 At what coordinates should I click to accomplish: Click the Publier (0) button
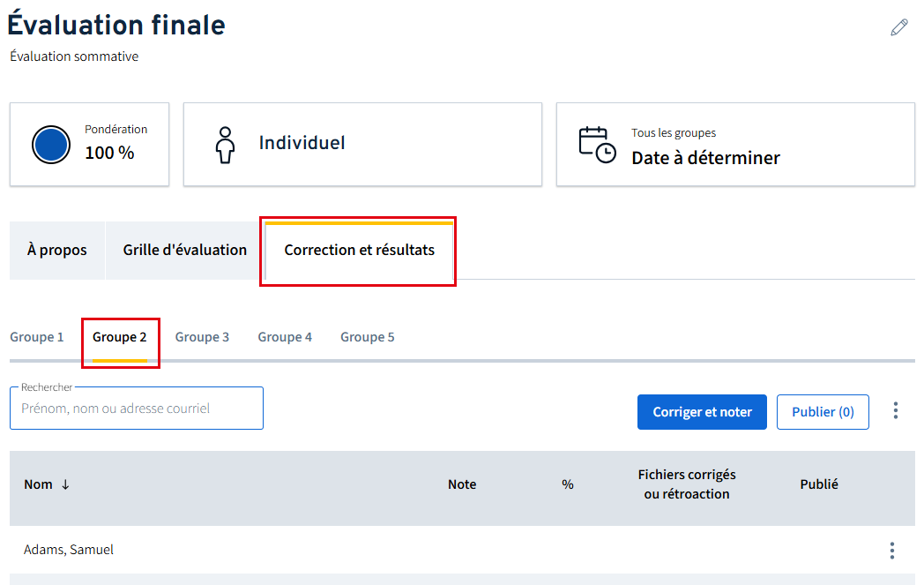click(822, 412)
